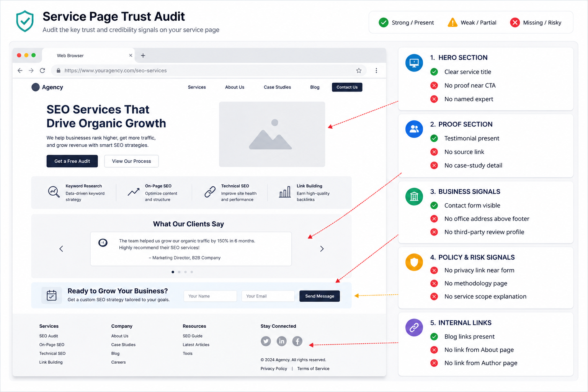Screen dimensions: 588x392
Task: Click the address bar lock icon
Action: pos(59,70)
